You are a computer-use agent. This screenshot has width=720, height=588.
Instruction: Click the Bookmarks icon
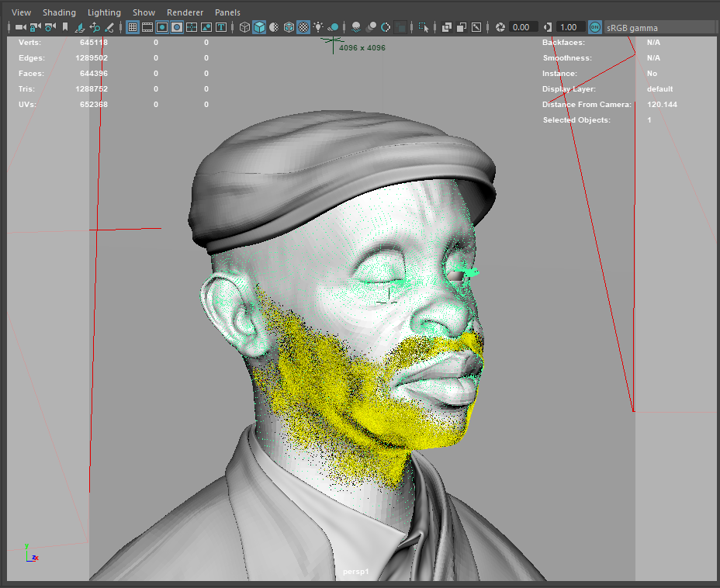click(65, 28)
